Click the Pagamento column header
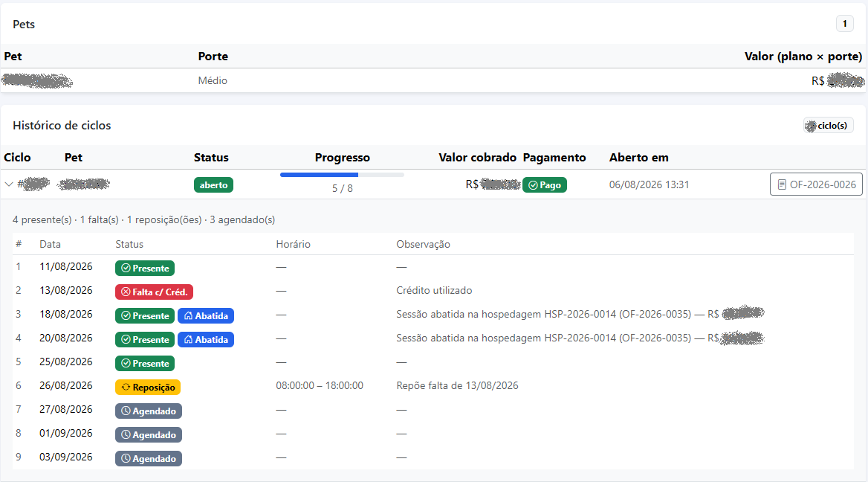 [554, 158]
